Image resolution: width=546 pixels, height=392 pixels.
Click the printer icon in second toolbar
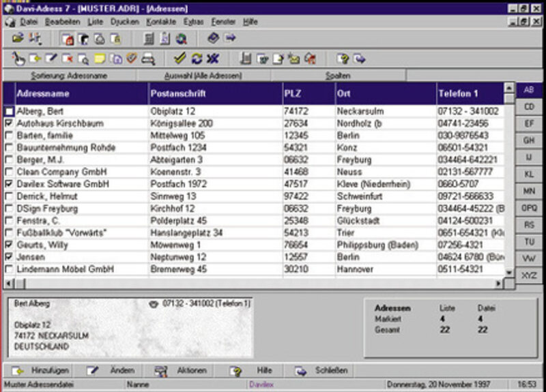(148, 59)
